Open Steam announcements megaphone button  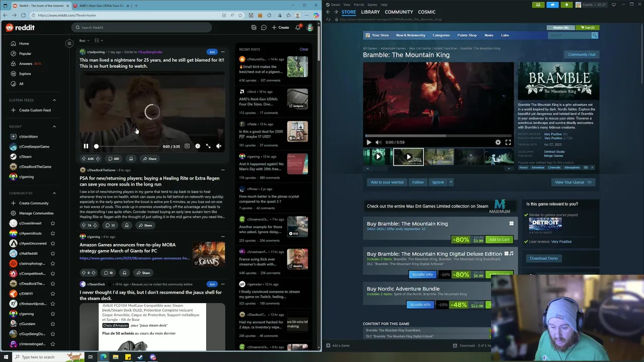coord(552,5)
